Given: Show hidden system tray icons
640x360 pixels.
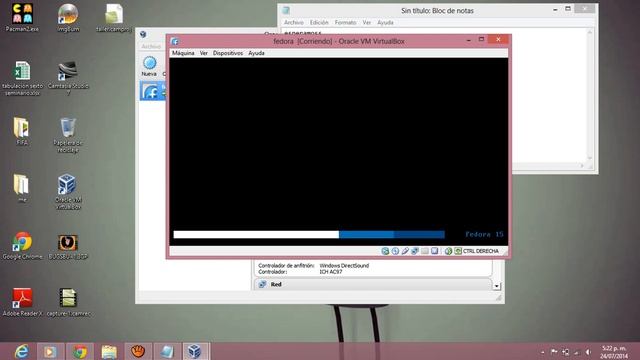Looking at the screenshot, I should click(542, 352).
